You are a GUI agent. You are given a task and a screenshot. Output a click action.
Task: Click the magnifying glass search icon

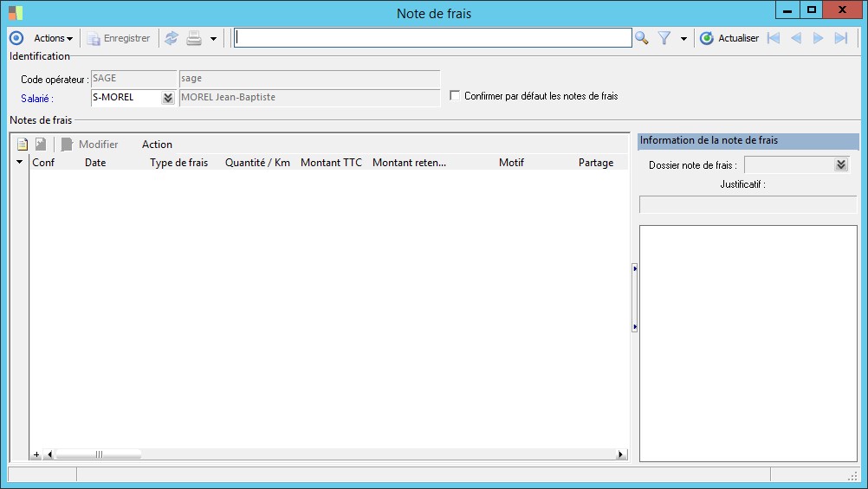[642, 38]
